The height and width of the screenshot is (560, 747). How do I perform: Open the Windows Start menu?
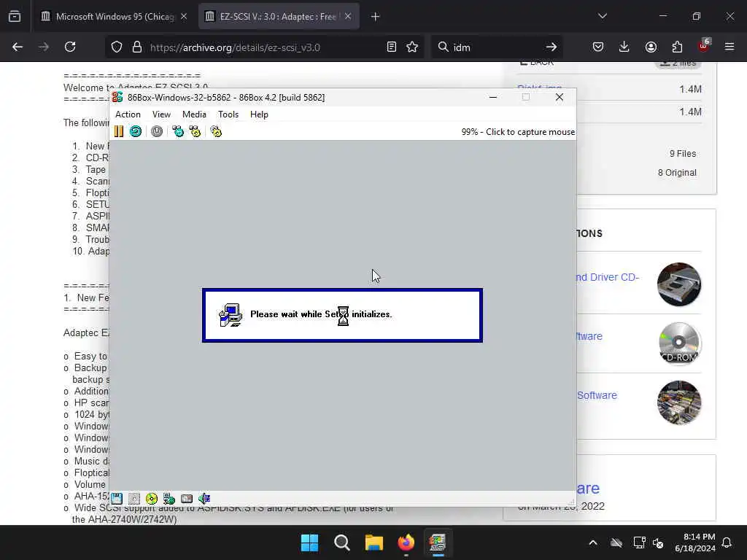309,542
